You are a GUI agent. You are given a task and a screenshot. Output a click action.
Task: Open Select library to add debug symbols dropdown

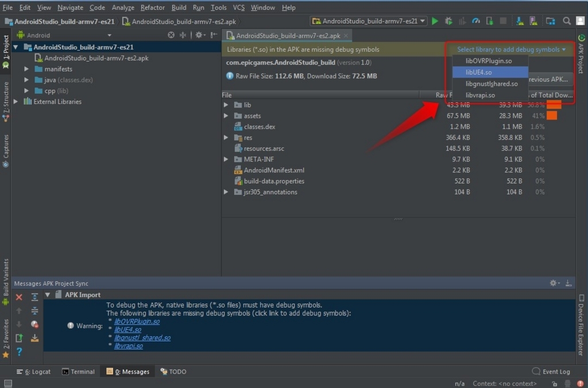[x=511, y=49]
